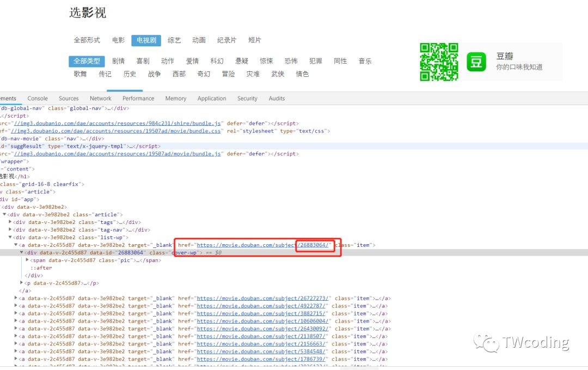
Task: Select the ::after pseudo-element row
Action: point(41,268)
